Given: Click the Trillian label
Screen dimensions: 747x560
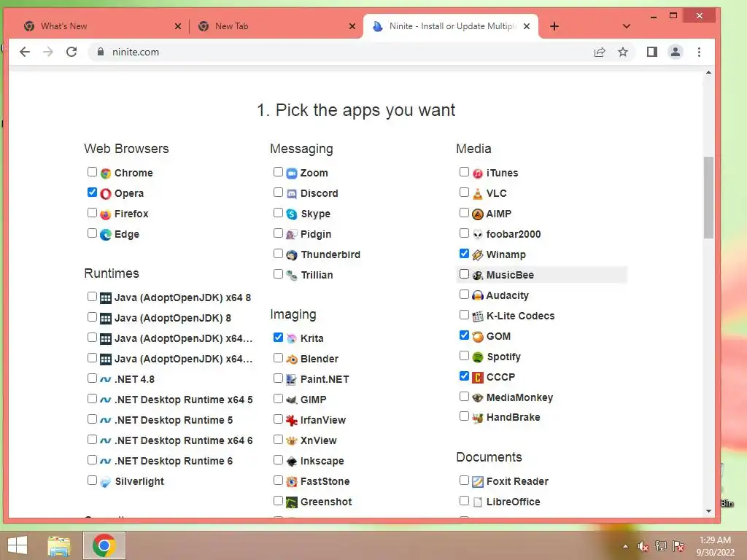Looking at the screenshot, I should (317, 275).
